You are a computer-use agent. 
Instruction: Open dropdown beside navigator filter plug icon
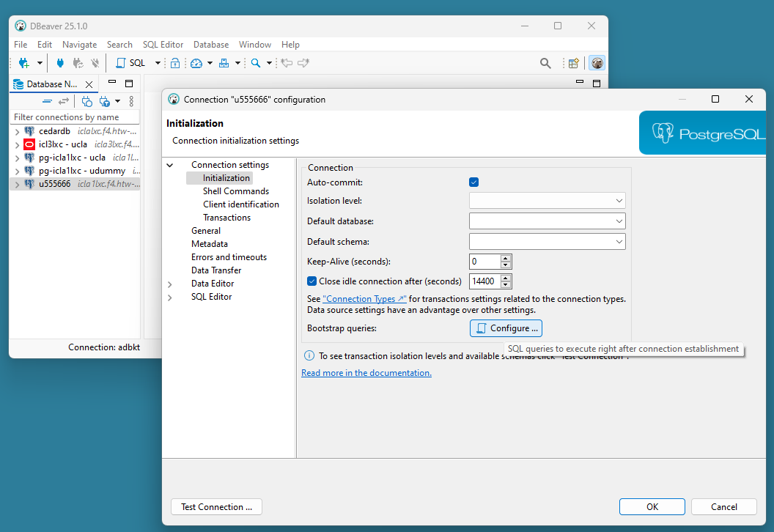coord(117,101)
